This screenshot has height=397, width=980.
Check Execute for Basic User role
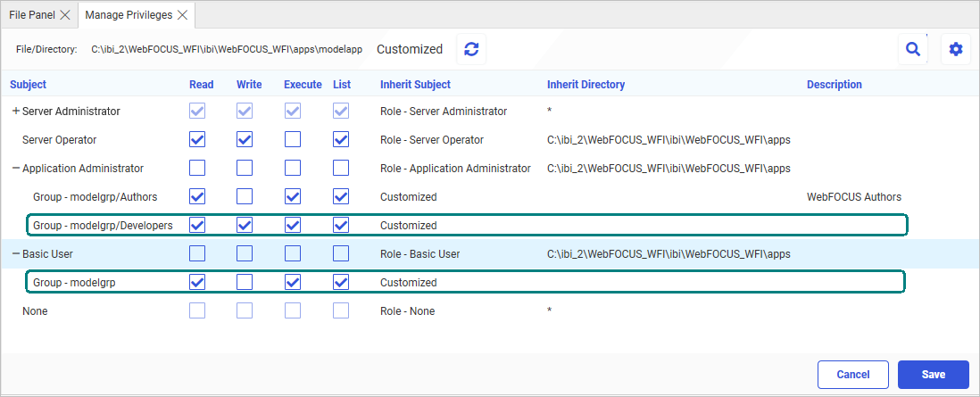pyautogui.click(x=293, y=254)
